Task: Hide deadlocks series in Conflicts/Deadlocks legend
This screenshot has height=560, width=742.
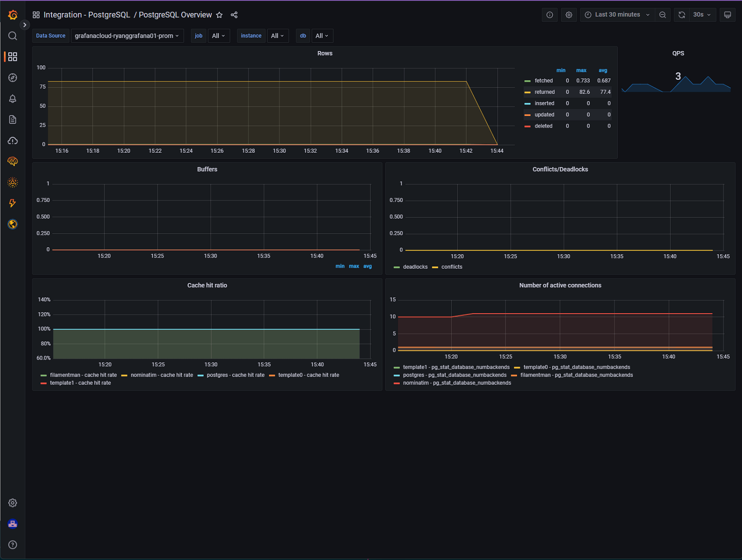Action: [x=415, y=267]
